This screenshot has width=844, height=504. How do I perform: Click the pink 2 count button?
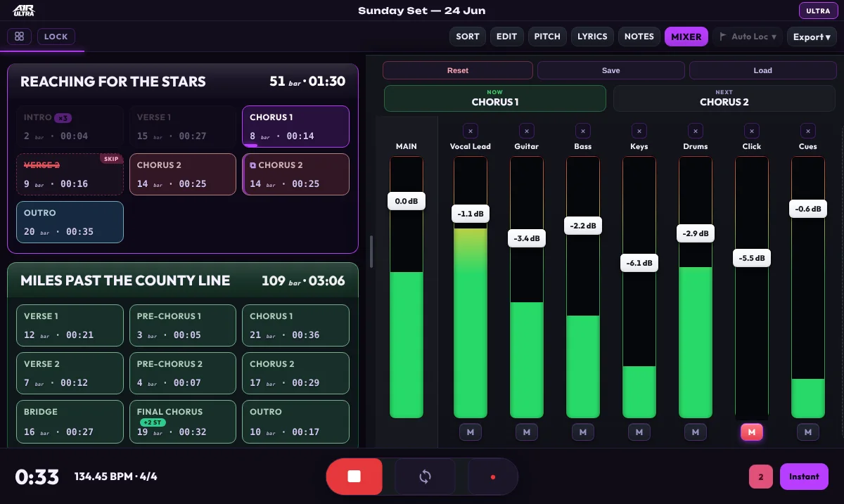click(x=760, y=477)
